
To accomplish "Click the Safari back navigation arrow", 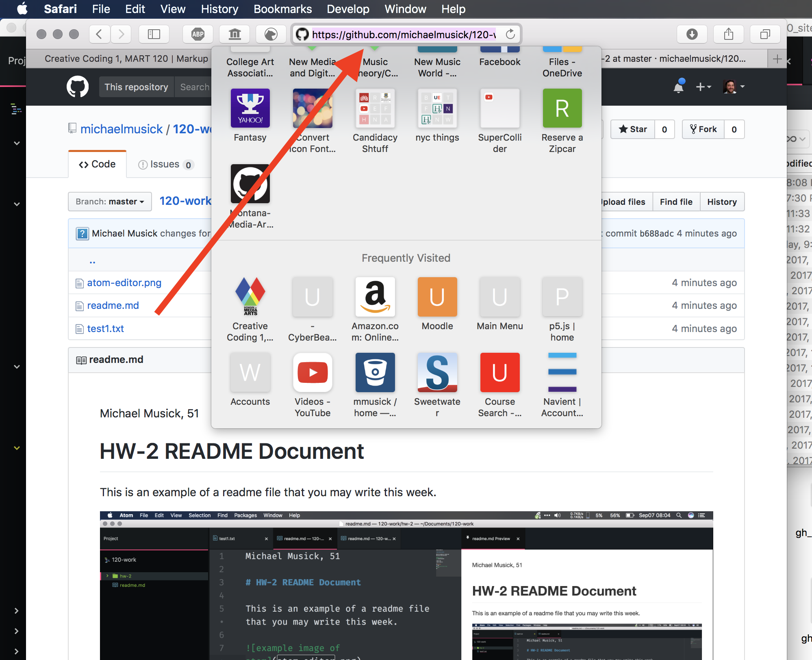I will click(x=99, y=34).
